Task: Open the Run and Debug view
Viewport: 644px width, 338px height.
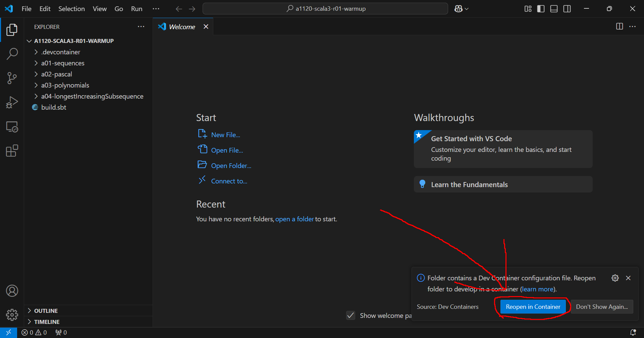Action: coord(12,102)
